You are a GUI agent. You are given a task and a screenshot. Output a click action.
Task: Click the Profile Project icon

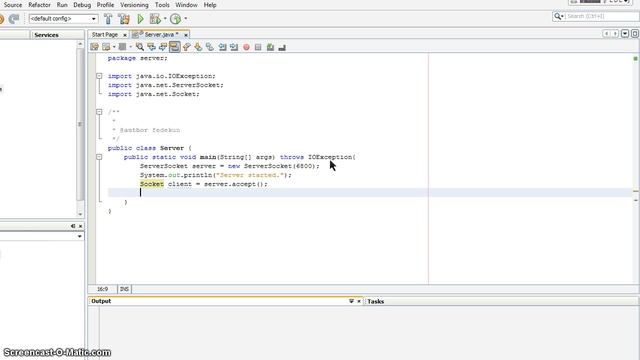(x=176, y=19)
